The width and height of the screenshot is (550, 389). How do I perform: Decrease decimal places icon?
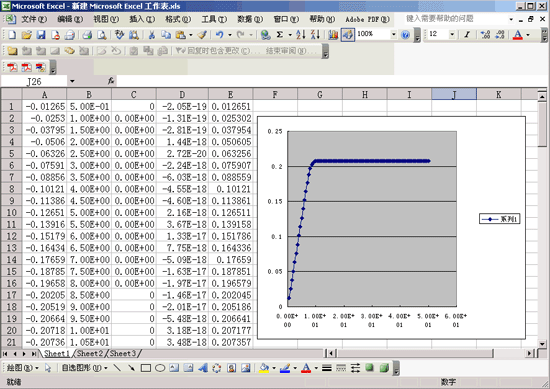point(500,35)
